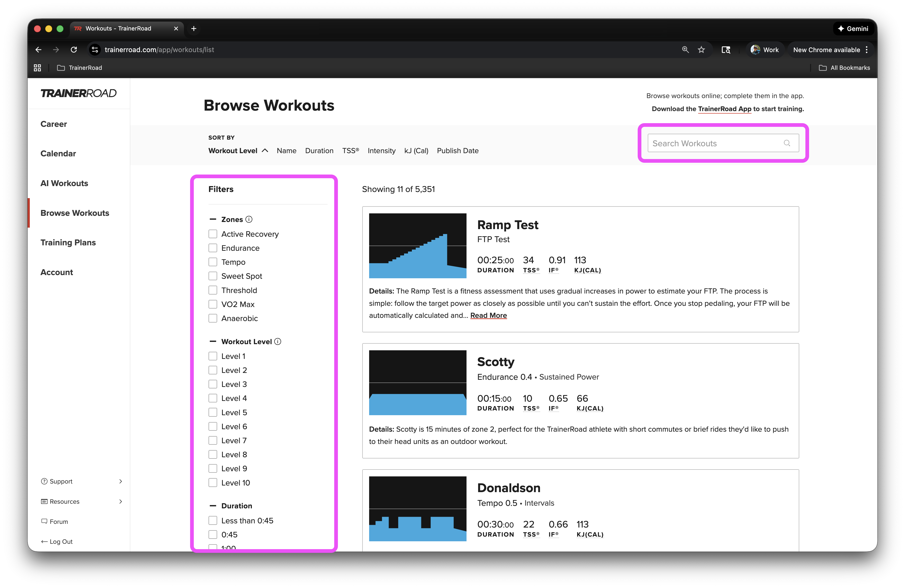The image size is (905, 588).
Task: Sort workouts by Duration
Action: [319, 150]
